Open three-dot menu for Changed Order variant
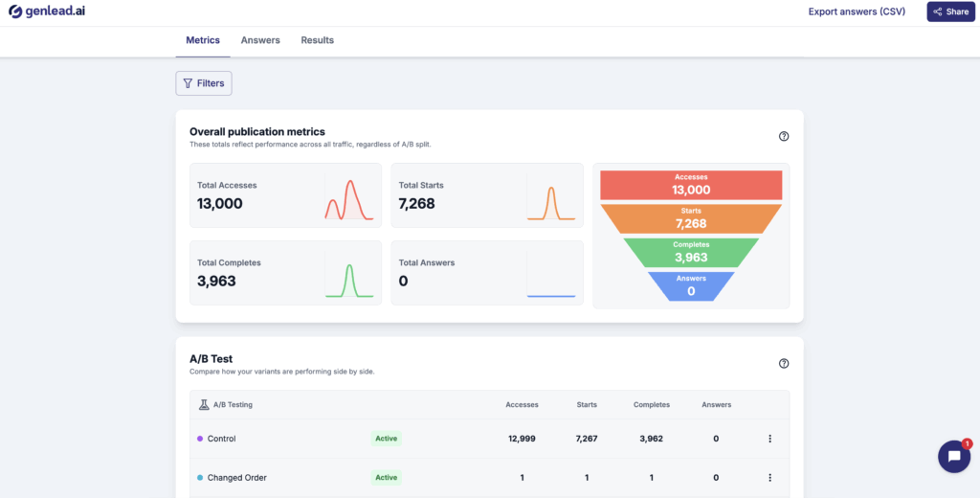The width and height of the screenshot is (980, 498). pos(769,477)
